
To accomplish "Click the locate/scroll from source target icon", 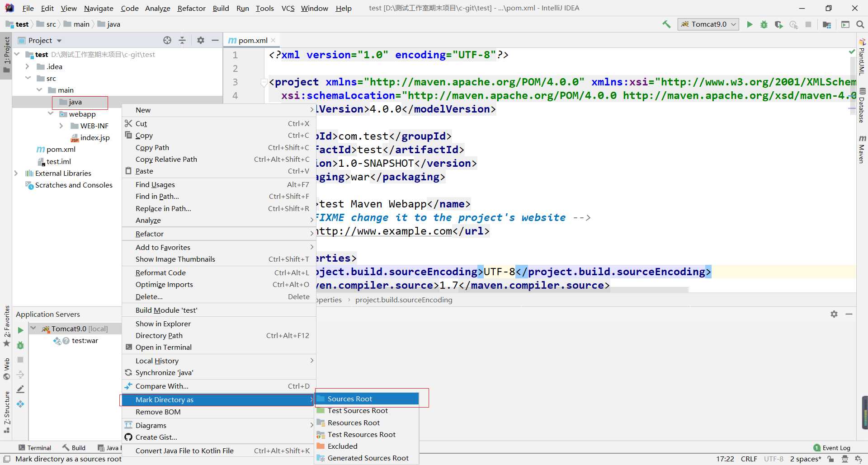I will click(167, 40).
